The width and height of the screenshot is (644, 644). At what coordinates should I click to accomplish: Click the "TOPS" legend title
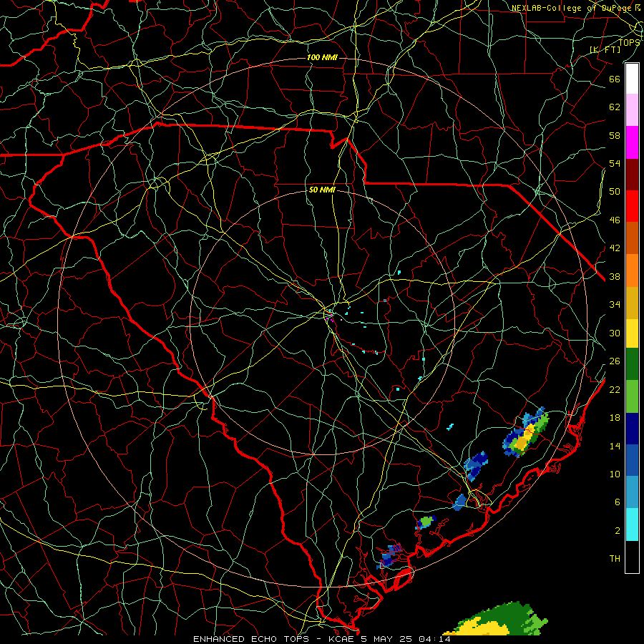pos(629,42)
